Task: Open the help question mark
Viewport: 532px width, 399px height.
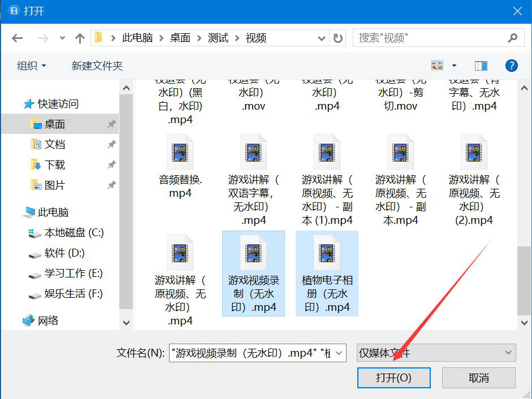Action: coord(511,66)
